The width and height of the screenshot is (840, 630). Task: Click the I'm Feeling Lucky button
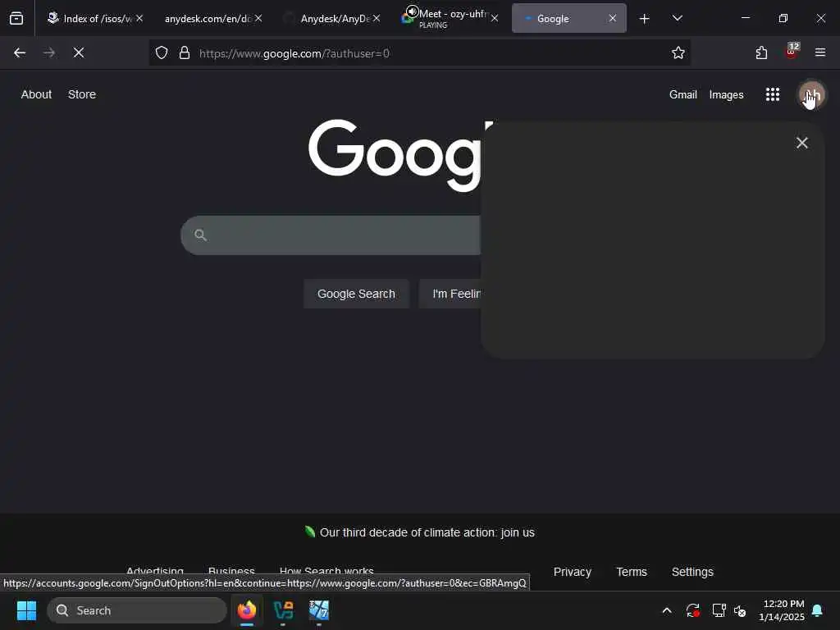coord(450,294)
